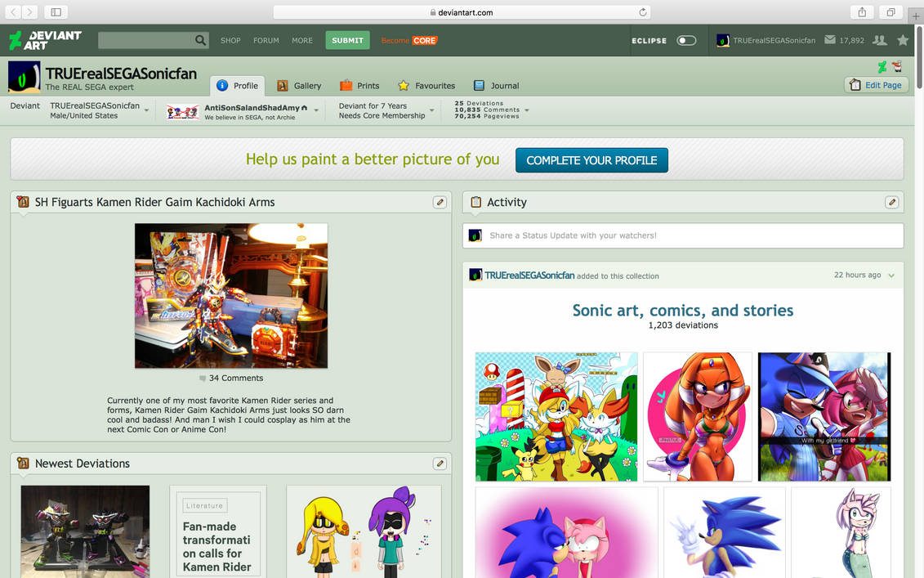Screen dimensions: 924x578
Task: Show all Safari tabs button
Action: click(x=891, y=11)
